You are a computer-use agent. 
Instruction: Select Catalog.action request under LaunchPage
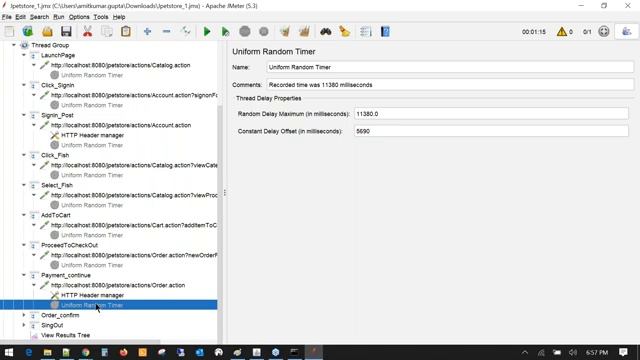(120, 65)
